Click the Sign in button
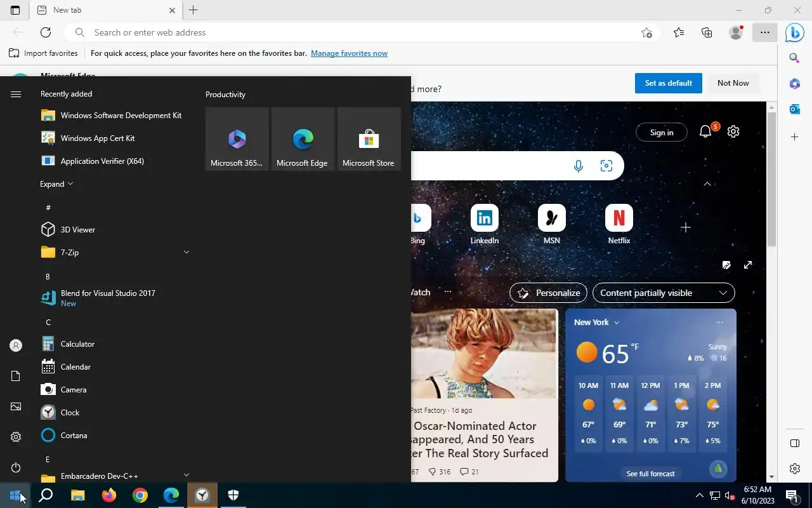This screenshot has width=812, height=508. pos(662,132)
